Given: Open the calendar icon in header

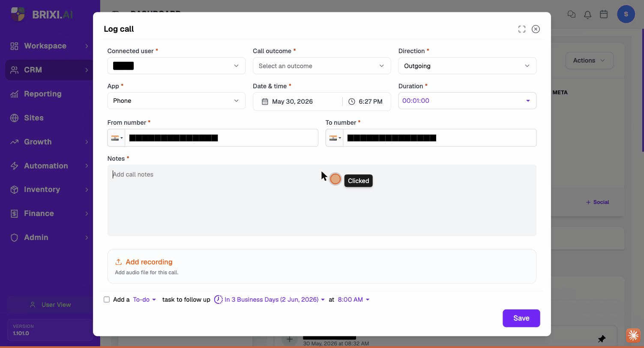Looking at the screenshot, I should [x=604, y=14].
